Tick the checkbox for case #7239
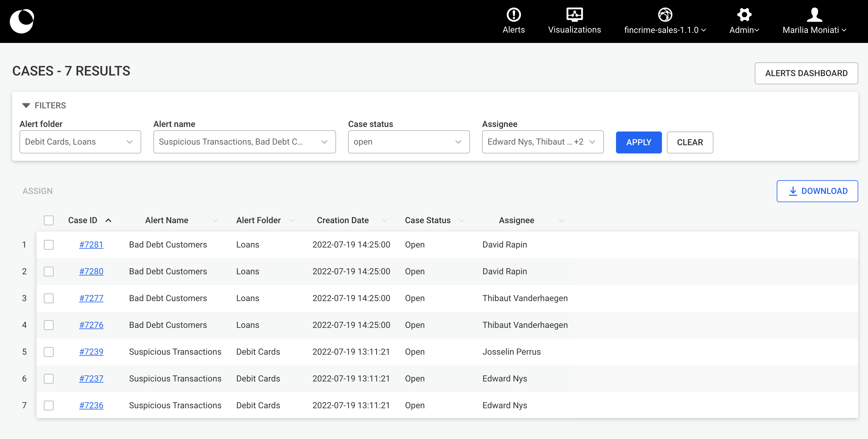The height and width of the screenshot is (439, 868). (49, 352)
